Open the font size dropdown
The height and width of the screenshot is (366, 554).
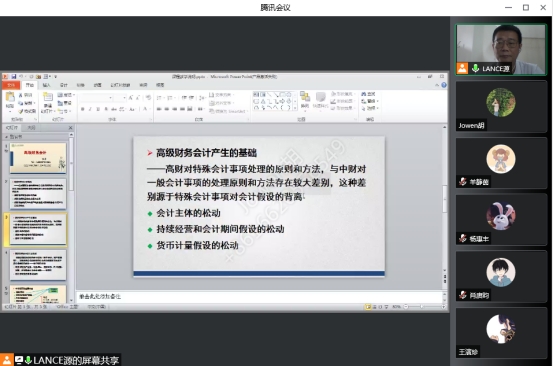(x=124, y=98)
